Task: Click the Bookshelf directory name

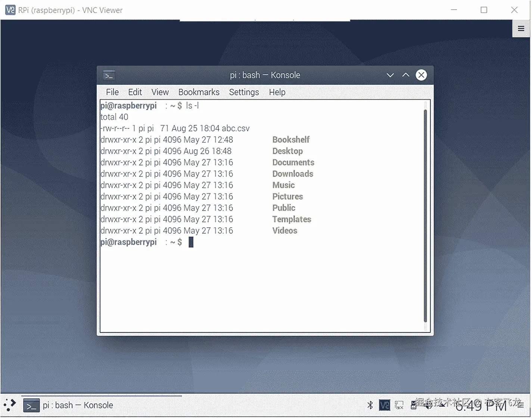Action: tap(291, 140)
